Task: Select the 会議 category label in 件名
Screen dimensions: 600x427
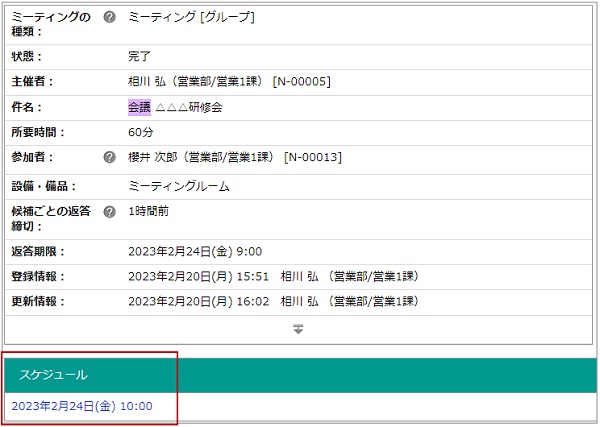Action: coord(139,107)
